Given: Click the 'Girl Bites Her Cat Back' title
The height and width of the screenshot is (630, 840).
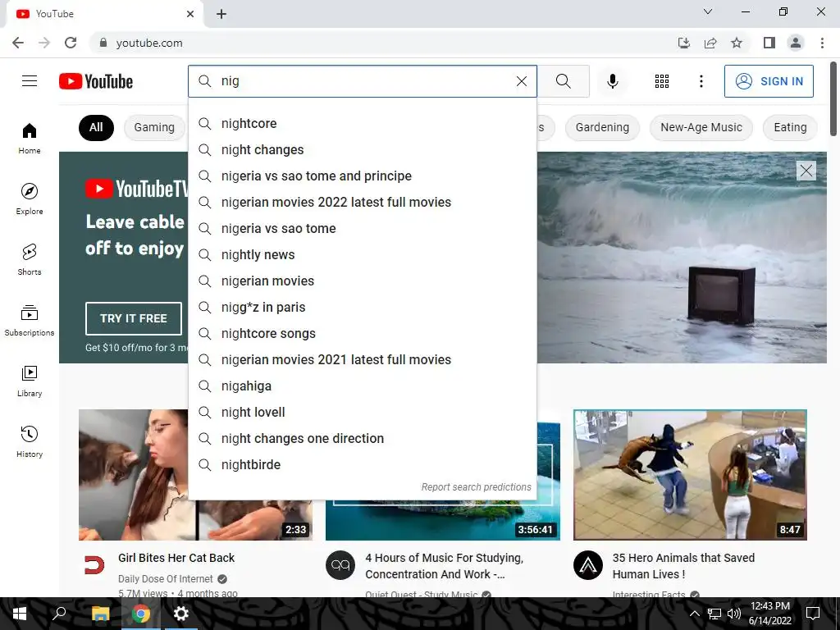Looking at the screenshot, I should [x=176, y=558].
